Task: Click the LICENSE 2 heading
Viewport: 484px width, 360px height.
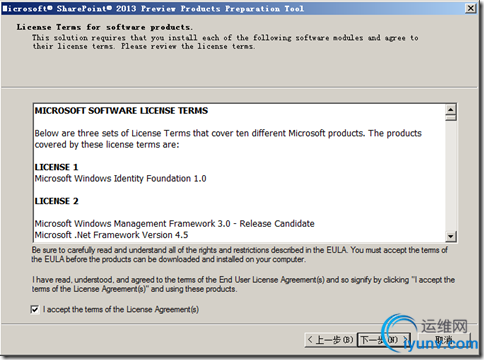Action: point(56,201)
